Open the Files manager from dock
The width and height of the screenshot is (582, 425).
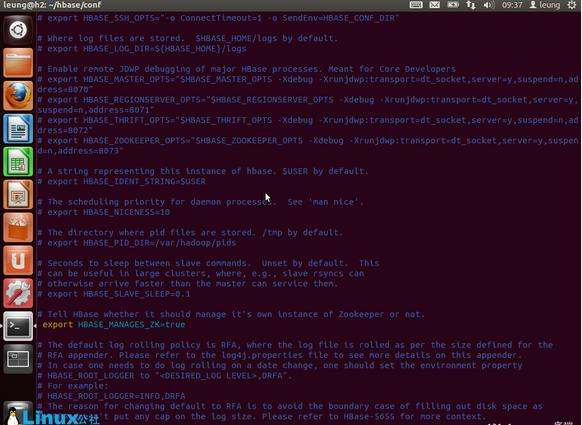tap(18, 63)
